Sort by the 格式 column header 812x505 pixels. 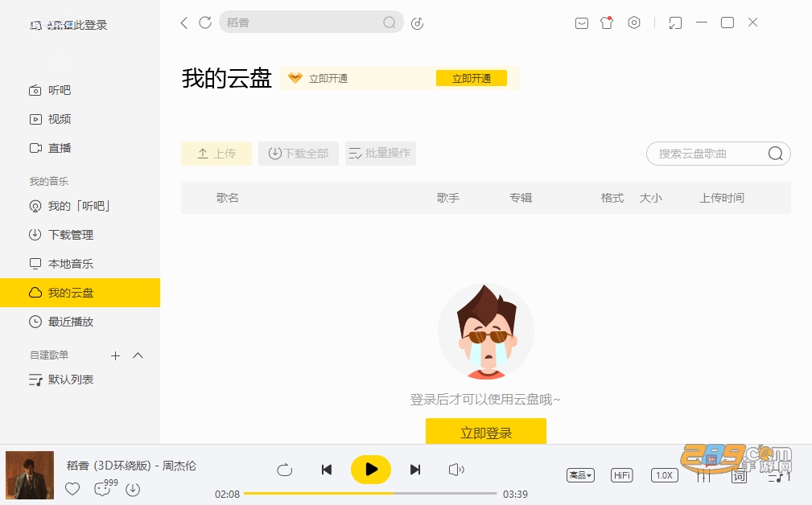coord(612,198)
